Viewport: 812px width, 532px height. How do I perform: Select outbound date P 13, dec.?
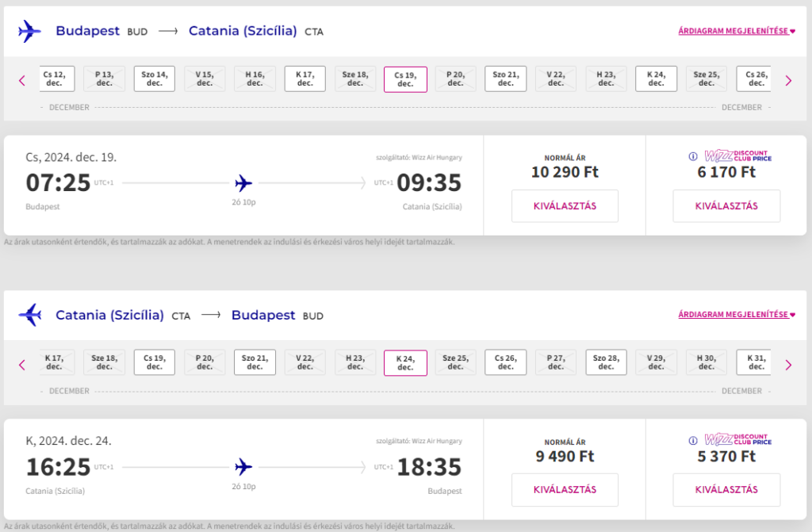(104, 78)
